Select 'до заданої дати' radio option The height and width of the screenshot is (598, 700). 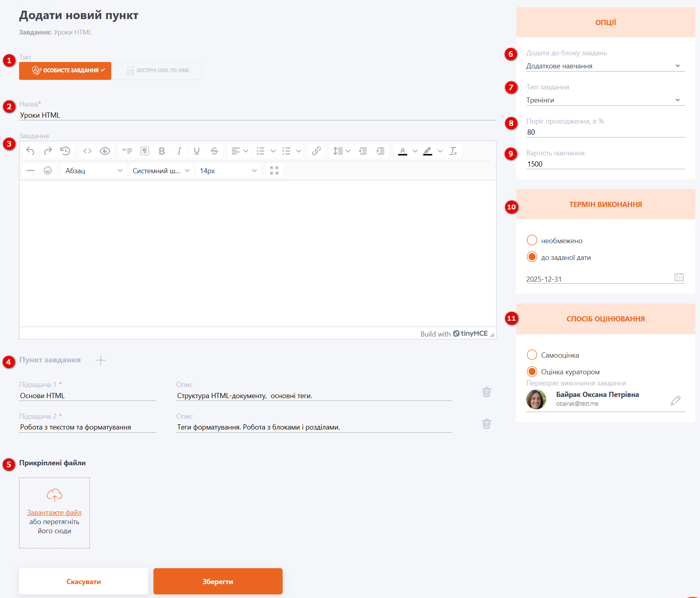[x=532, y=257]
